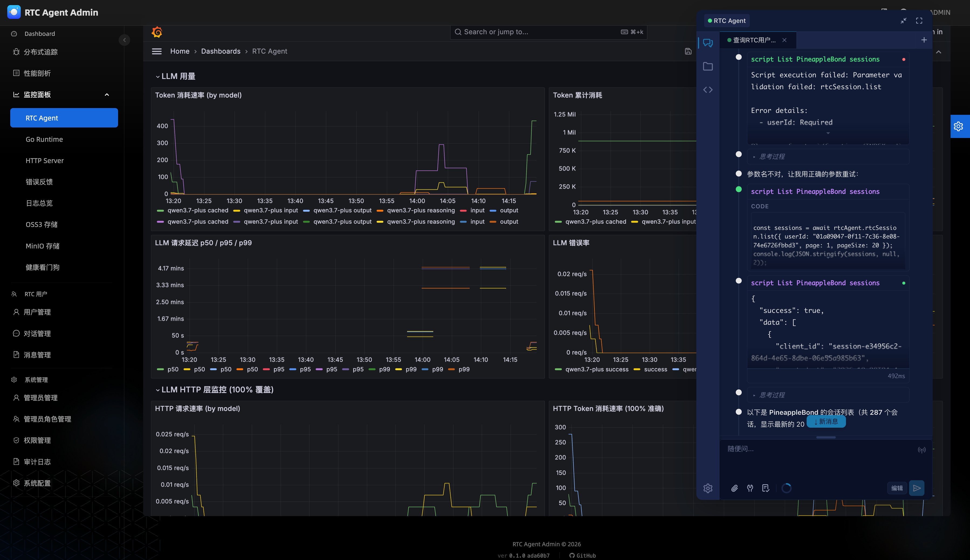
Task: Click the 编辑 button
Action: 897,488
